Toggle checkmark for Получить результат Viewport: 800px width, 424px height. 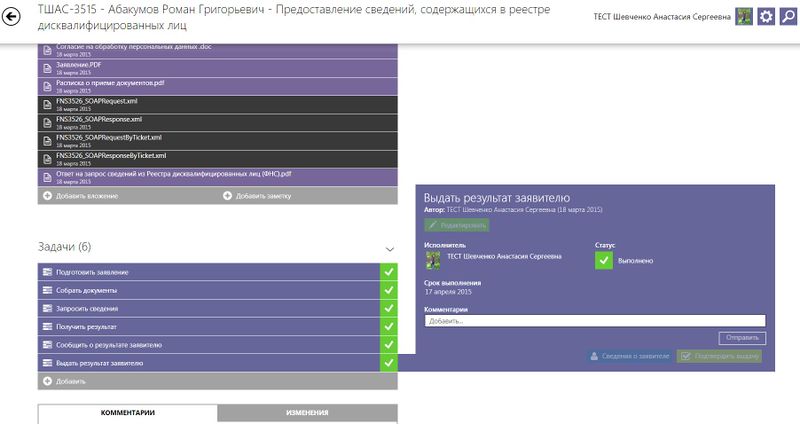(x=389, y=327)
